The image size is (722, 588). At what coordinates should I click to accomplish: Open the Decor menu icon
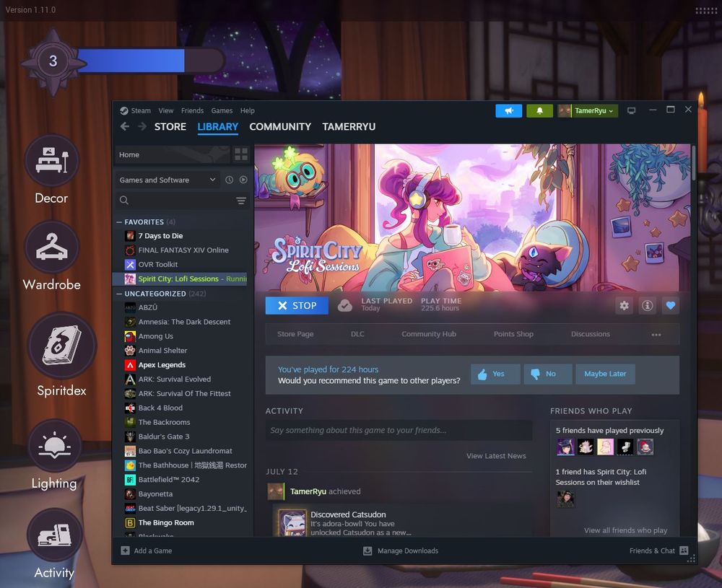(51, 161)
